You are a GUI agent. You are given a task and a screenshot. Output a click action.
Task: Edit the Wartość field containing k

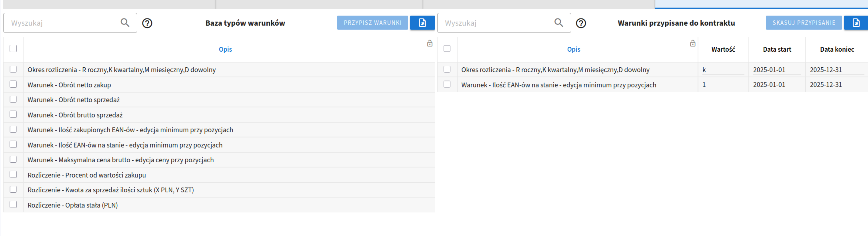(x=722, y=70)
